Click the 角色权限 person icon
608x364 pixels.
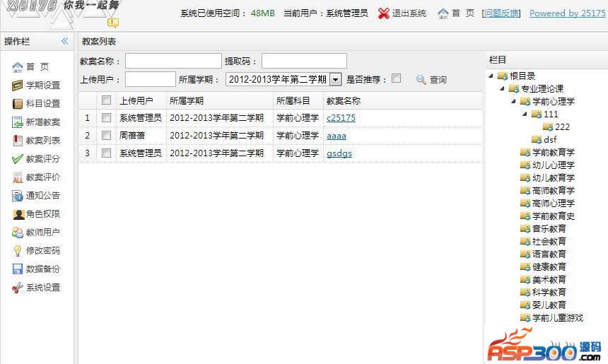click(x=18, y=214)
